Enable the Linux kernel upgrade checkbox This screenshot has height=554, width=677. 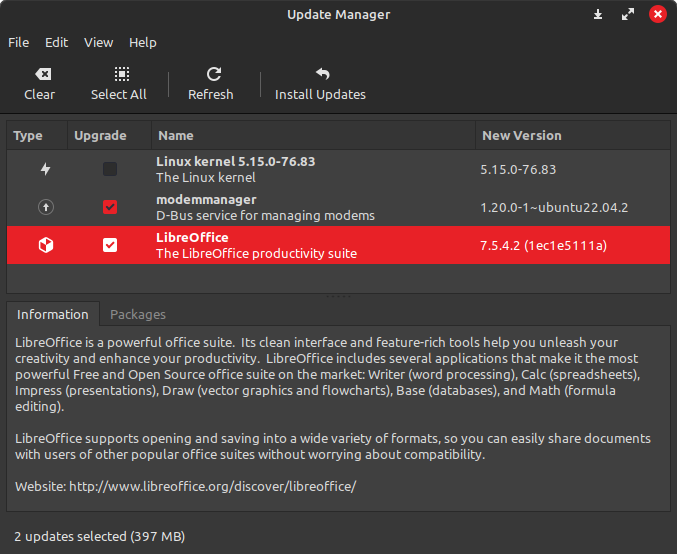(110, 169)
